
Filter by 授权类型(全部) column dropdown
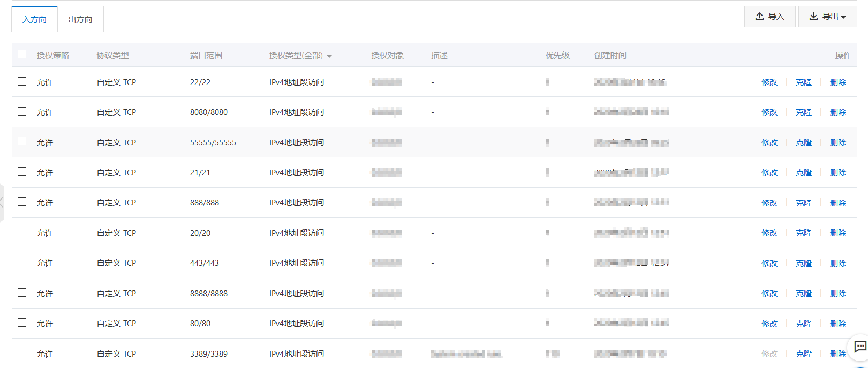point(300,56)
